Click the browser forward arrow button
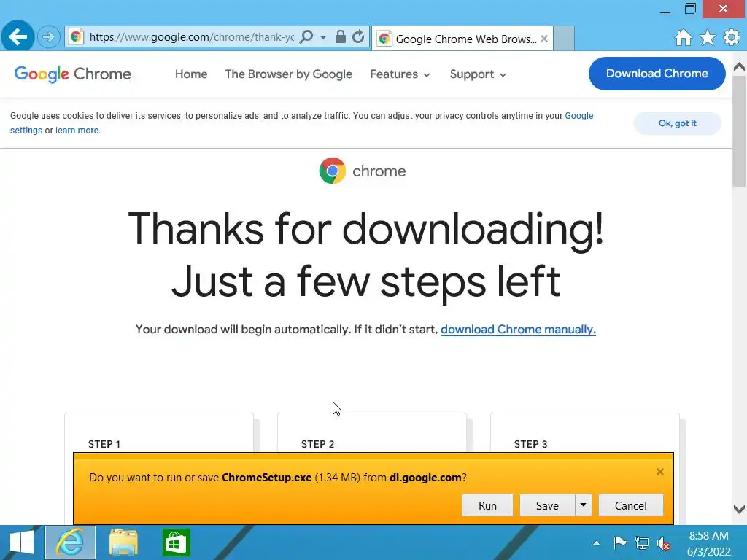 pos(48,36)
